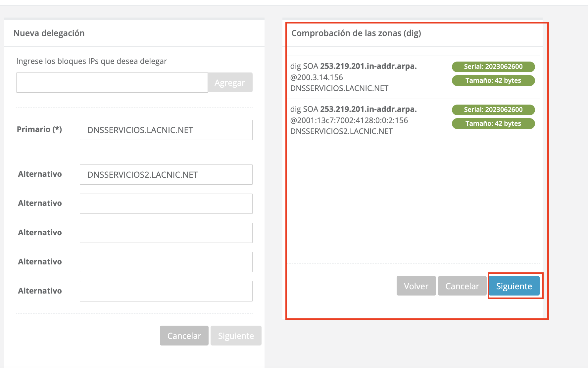588x368 pixels.
Task: Click the Comprobación de las zonas heading
Action: [x=356, y=33]
